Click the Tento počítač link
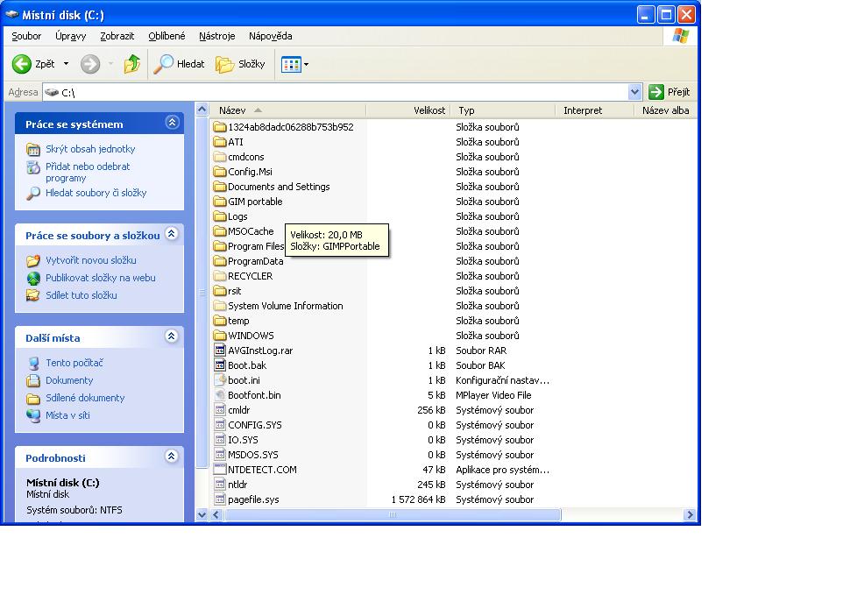The height and width of the screenshot is (616, 843). (74, 363)
